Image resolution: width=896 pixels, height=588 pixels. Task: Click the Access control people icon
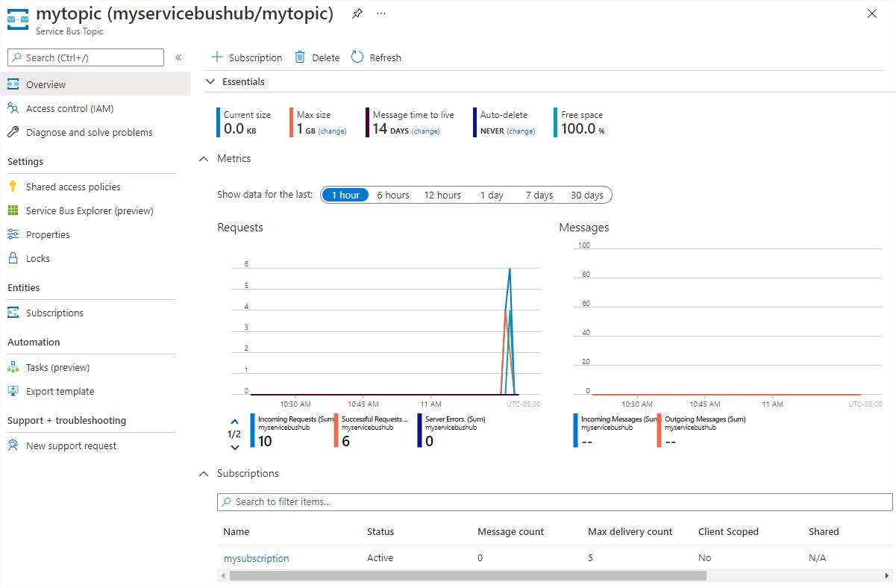click(x=13, y=108)
